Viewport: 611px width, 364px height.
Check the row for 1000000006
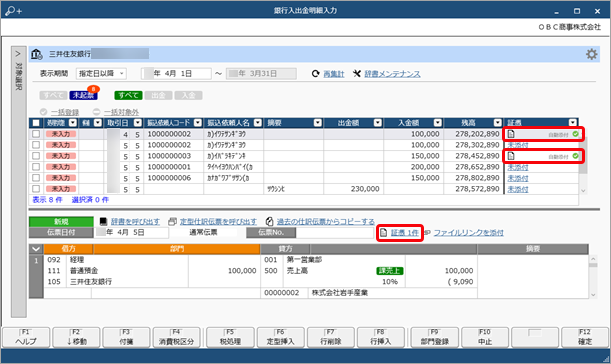tap(36, 177)
